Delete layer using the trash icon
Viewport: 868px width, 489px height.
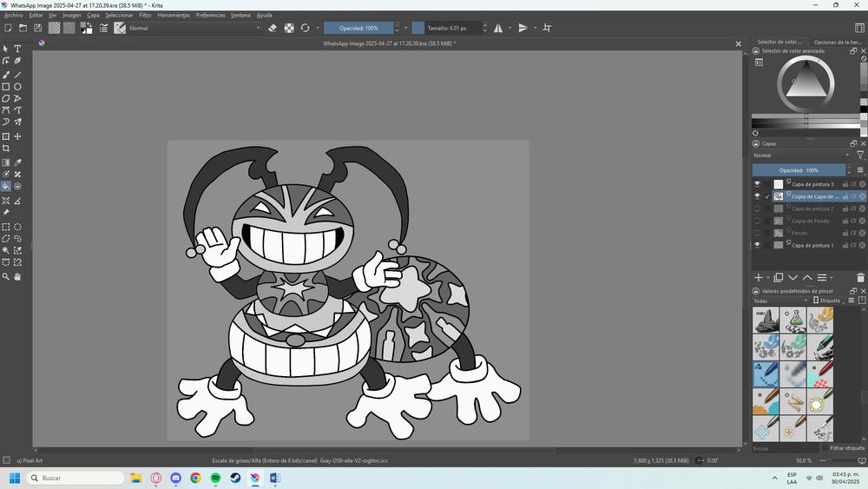[860, 277]
